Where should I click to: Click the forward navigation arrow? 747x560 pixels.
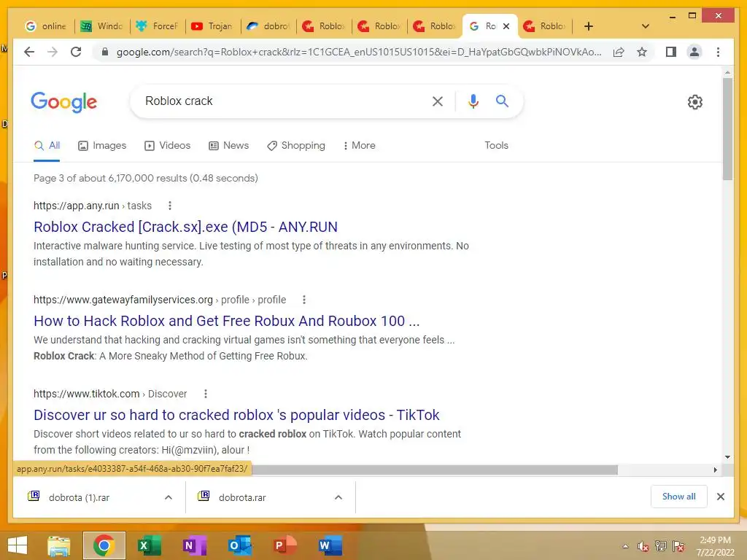coord(53,52)
